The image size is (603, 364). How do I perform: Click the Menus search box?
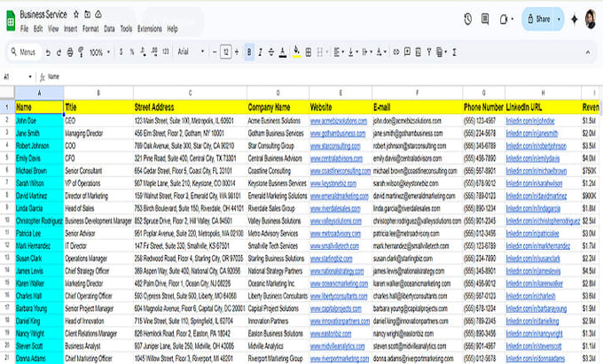click(x=24, y=52)
